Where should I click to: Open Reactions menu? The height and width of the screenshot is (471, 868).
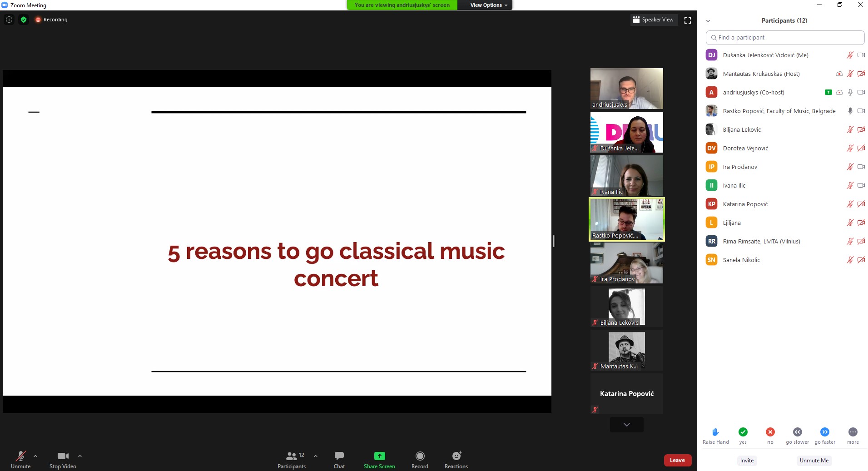coord(456,460)
